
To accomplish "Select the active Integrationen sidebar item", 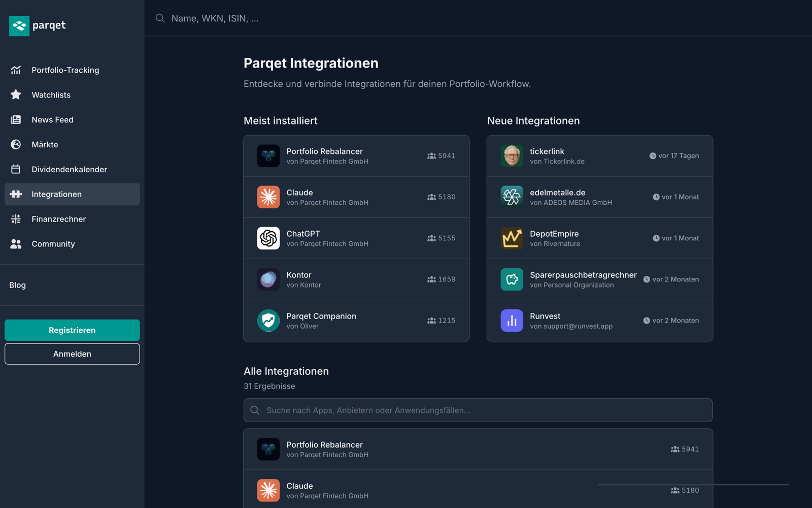I will [72, 194].
